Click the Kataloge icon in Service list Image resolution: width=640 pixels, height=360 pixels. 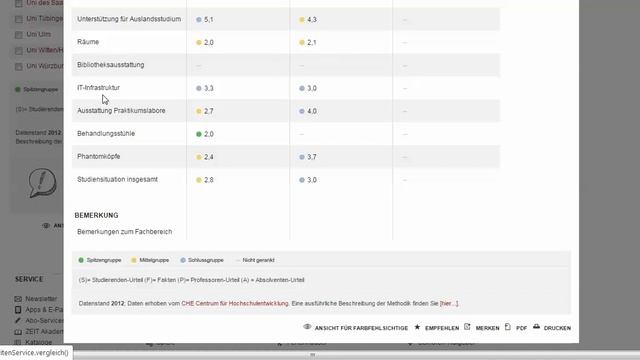(18, 342)
